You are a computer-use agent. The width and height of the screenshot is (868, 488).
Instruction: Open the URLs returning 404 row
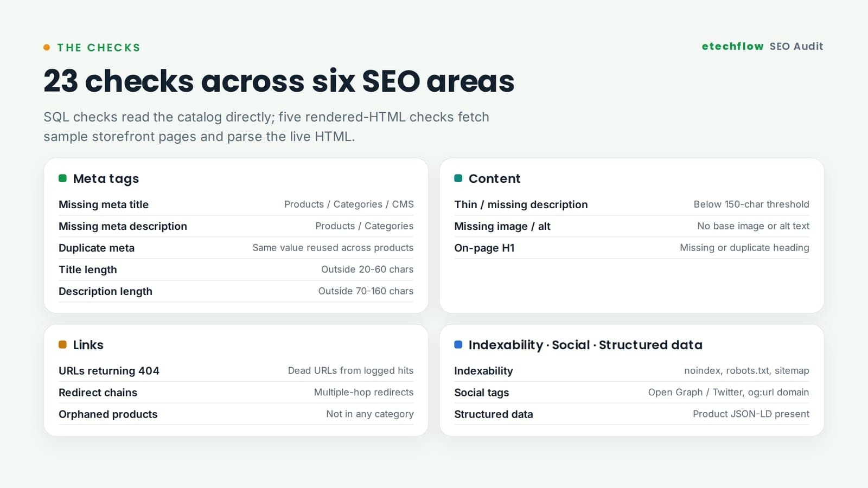tap(236, 371)
